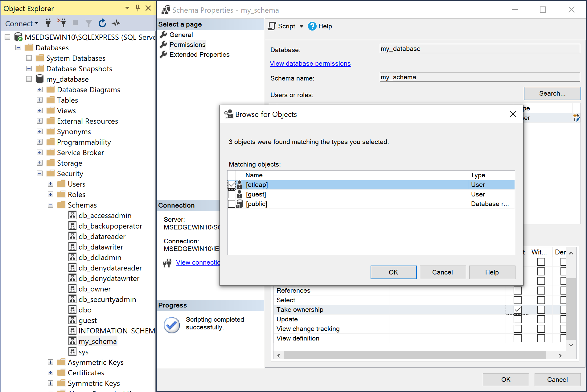Check the [guest] user checkbox
Image resolution: width=587 pixels, height=392 pixels.
tap(232, 194)
